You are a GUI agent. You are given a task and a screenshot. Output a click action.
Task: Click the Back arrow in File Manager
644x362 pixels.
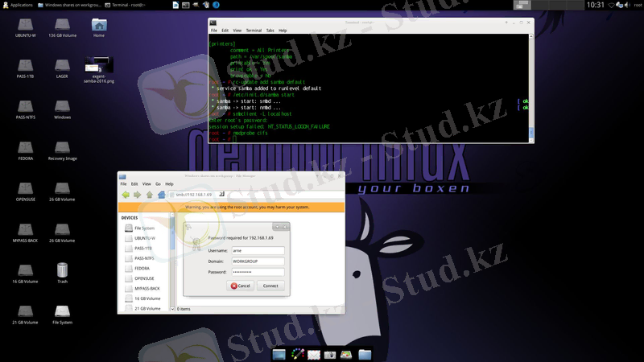point(126,194)
